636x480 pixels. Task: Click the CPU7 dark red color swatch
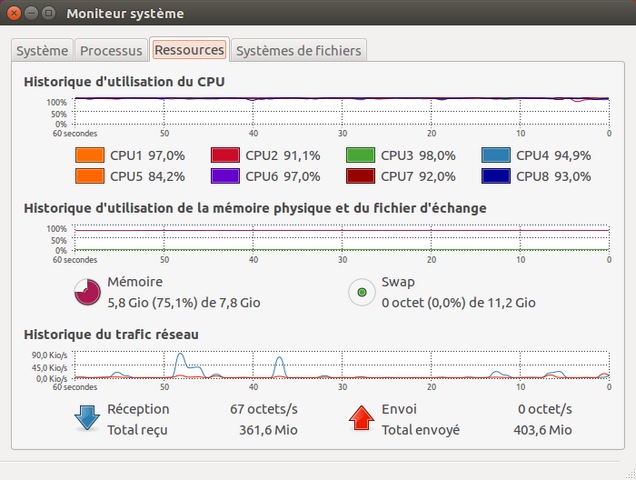point(361,176)
